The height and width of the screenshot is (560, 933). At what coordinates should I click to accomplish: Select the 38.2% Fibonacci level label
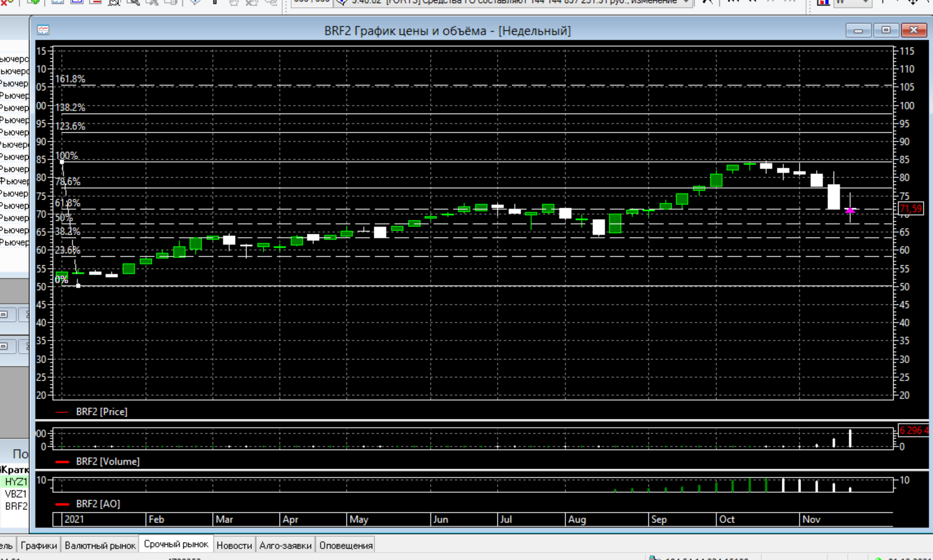point(67,232)
